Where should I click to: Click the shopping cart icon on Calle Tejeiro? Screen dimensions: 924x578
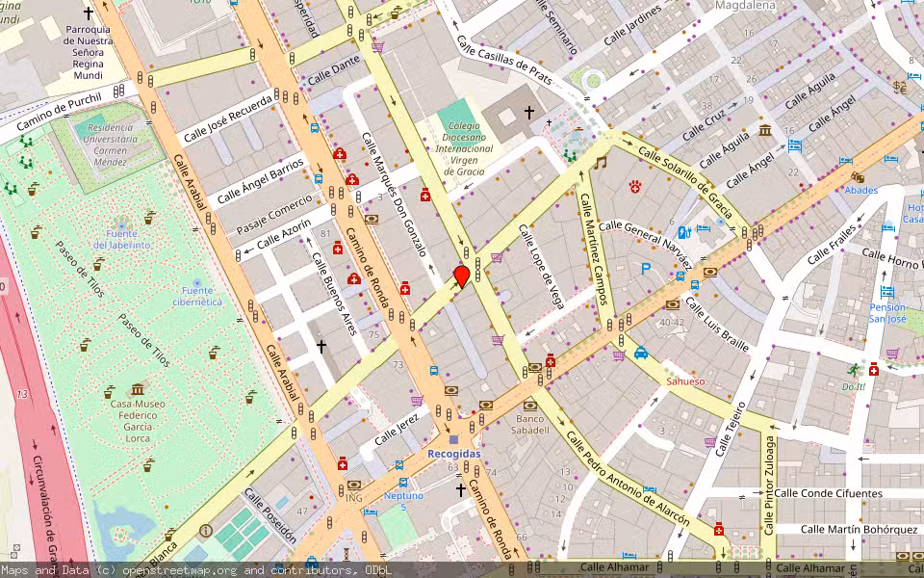point(710,442)
